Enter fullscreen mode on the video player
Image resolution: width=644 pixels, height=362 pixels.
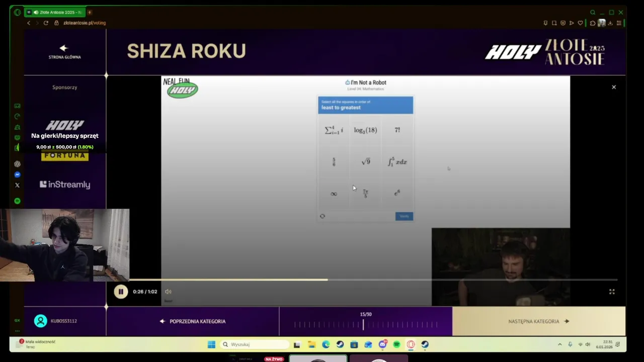click(612, 292)
